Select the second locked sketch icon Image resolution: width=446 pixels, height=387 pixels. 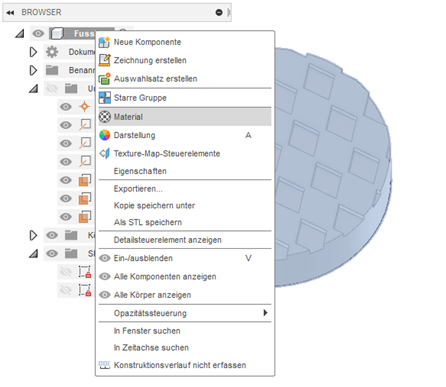coord(85,290)
